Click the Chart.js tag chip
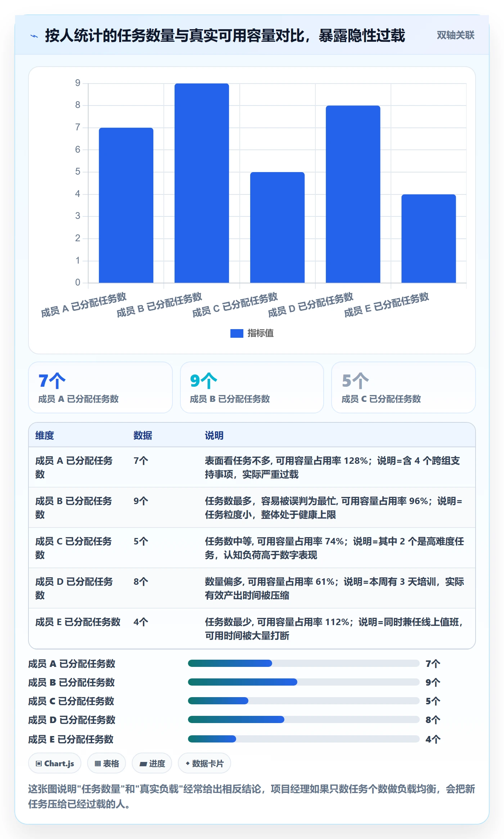This screenshot has width=504, height=839. 55,763
